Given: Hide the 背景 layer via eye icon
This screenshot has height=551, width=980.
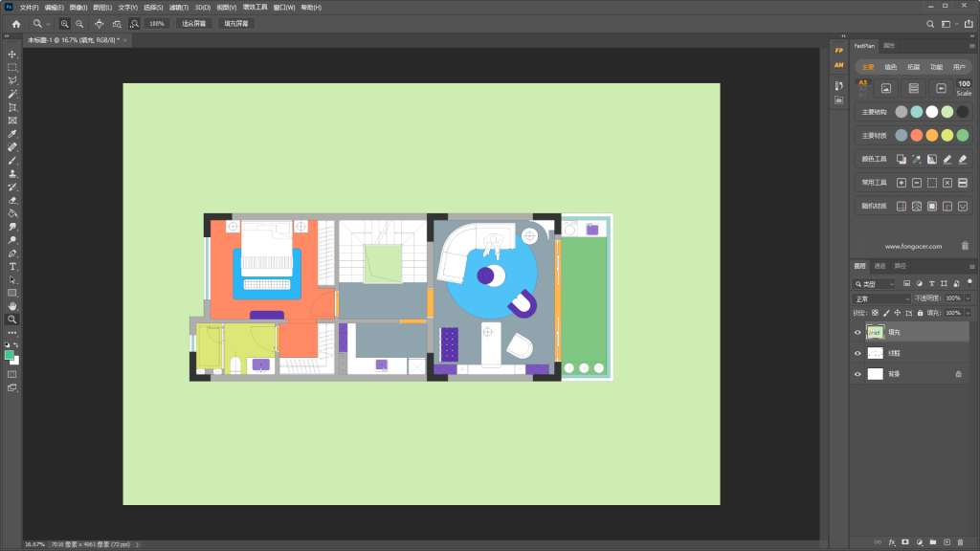Looking at the screenshot, I should [857, 374].
